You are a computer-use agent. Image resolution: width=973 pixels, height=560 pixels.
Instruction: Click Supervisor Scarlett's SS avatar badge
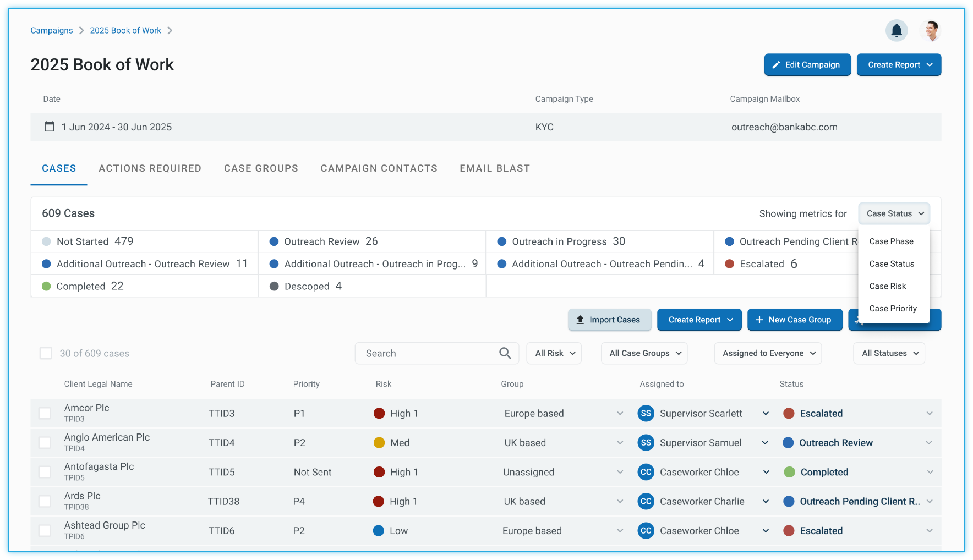pyautogui.click(x=646, y=413)
